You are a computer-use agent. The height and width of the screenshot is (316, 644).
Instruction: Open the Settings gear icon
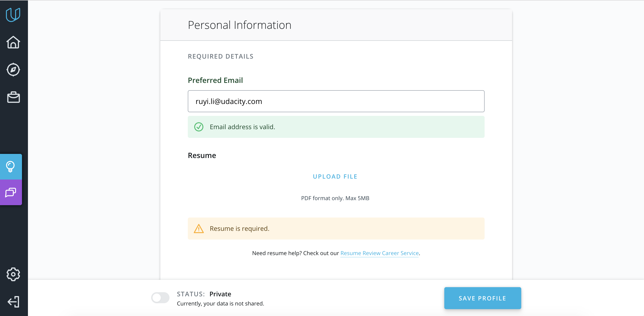coord(13,274)
